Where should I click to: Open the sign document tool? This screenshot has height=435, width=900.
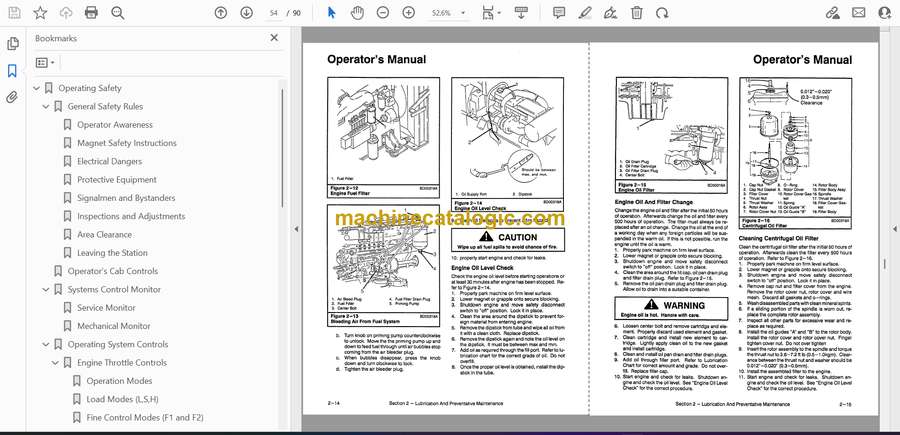[x=611, y=13]
